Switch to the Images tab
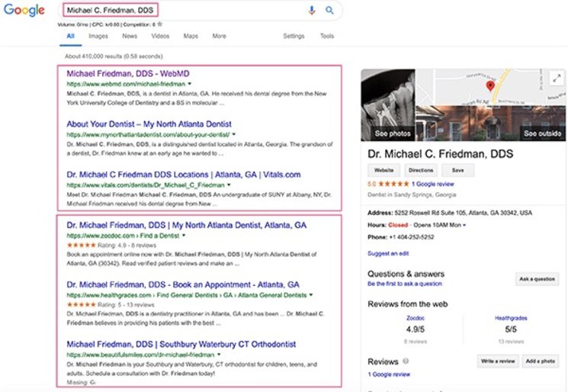 coord(98,36)
